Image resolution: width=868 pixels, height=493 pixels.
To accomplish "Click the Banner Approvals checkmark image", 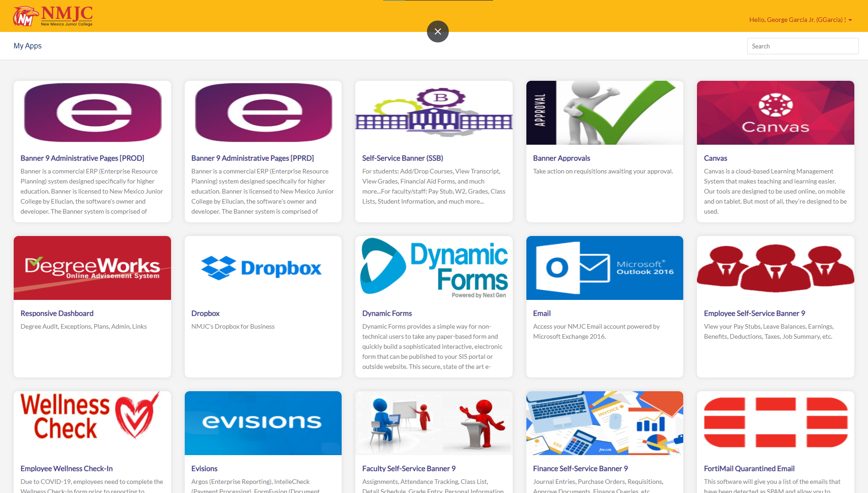I will pyautogui.click(x=605, y=113).
